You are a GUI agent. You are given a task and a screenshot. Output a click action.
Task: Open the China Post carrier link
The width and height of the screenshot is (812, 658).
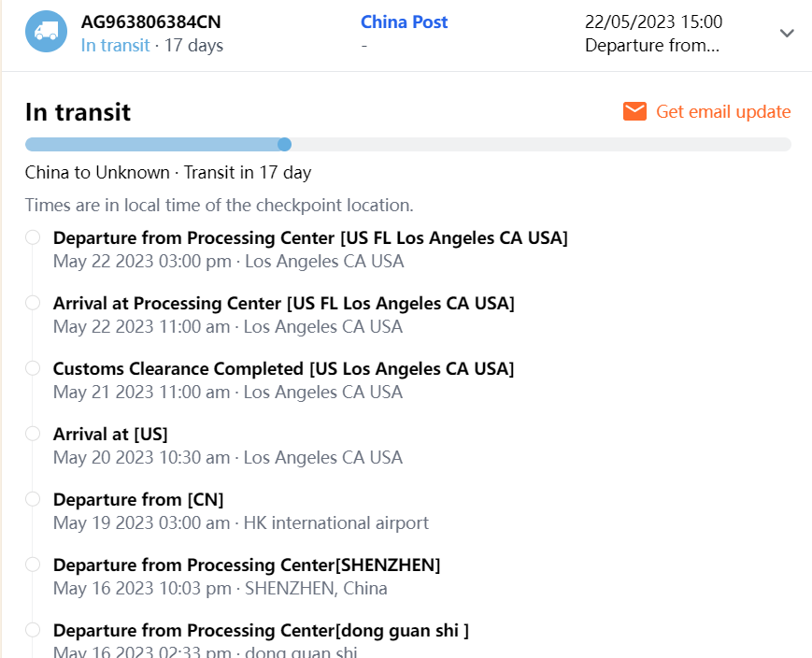404,22
